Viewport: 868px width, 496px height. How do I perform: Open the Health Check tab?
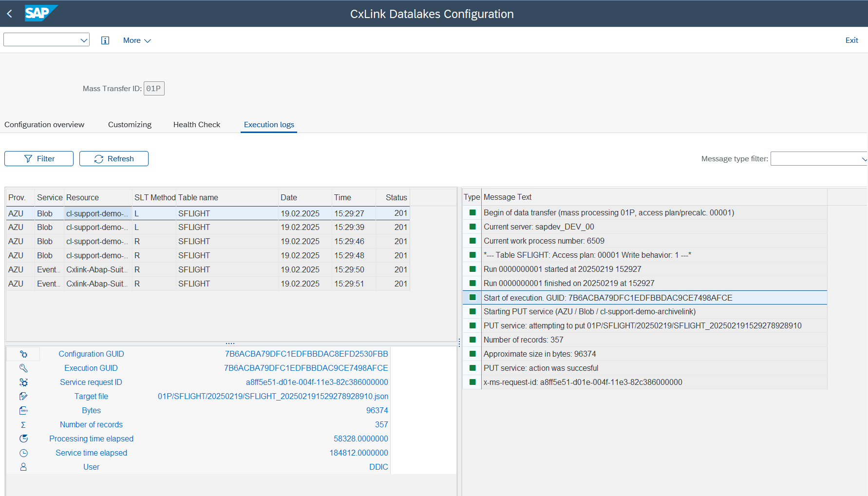[197, 125]
